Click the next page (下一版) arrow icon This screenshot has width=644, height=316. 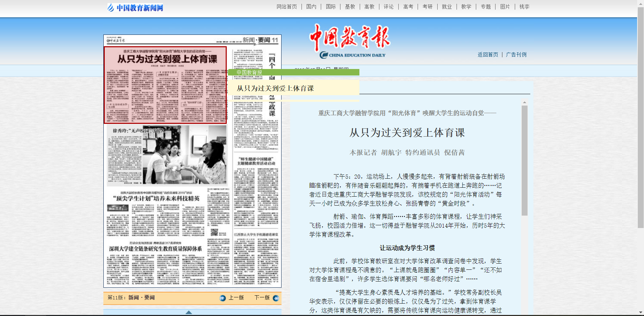(276, 298)
